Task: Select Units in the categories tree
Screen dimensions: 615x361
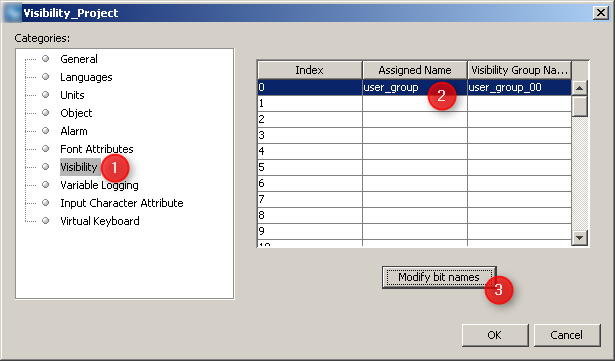Action: point(72,95)
